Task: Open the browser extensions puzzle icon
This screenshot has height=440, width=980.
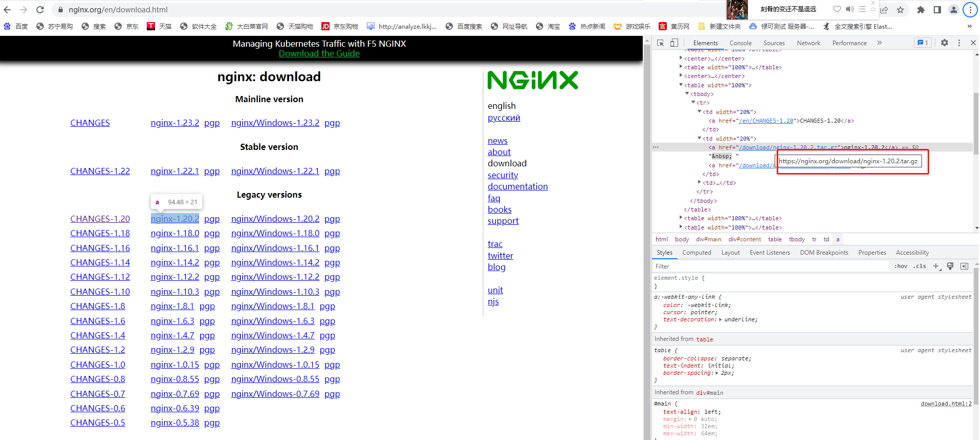Action: click(x=921, y=10)
